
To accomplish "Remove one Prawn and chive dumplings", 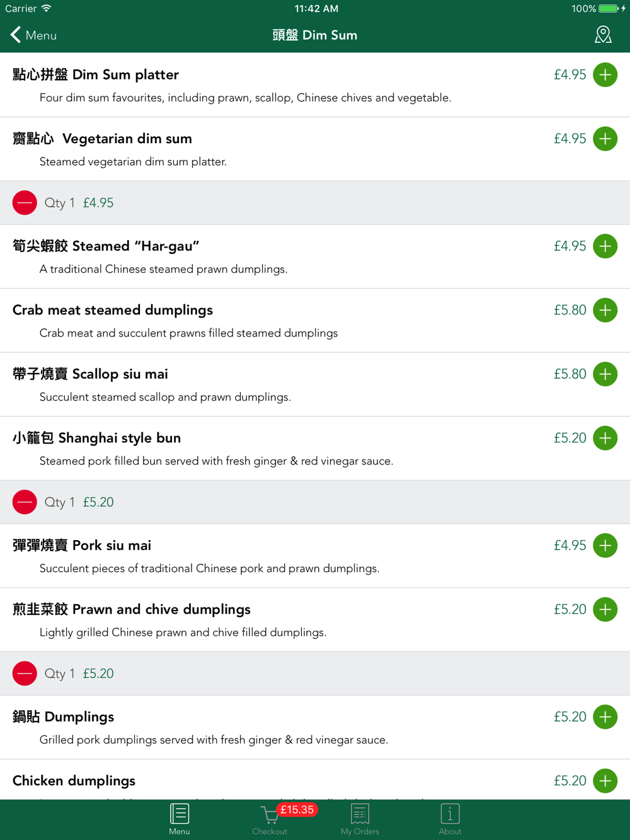I will (25, 674).
